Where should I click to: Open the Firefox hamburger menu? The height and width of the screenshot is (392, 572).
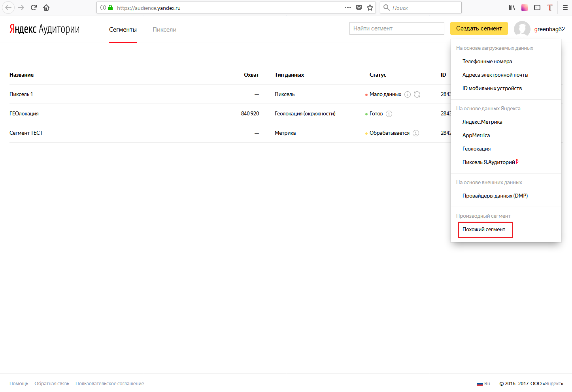pos(565,8)
